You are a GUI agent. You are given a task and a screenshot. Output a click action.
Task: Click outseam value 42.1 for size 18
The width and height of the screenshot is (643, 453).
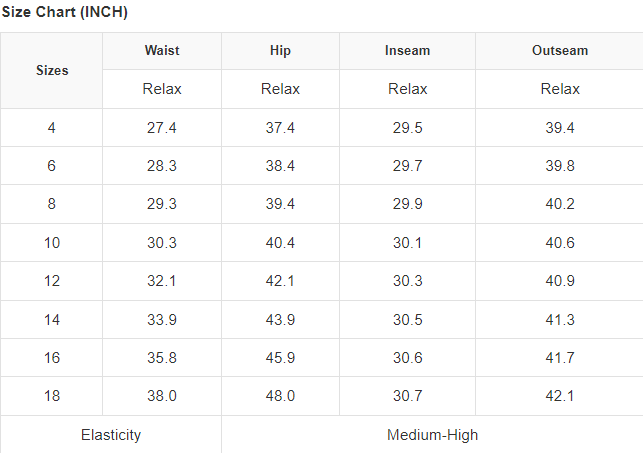[x=560, y=396]
